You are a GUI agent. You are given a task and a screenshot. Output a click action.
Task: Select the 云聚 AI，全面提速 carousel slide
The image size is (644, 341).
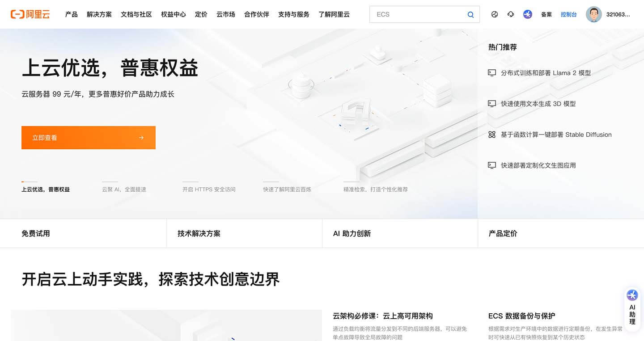pyautogui.click(x=124, y=189)
